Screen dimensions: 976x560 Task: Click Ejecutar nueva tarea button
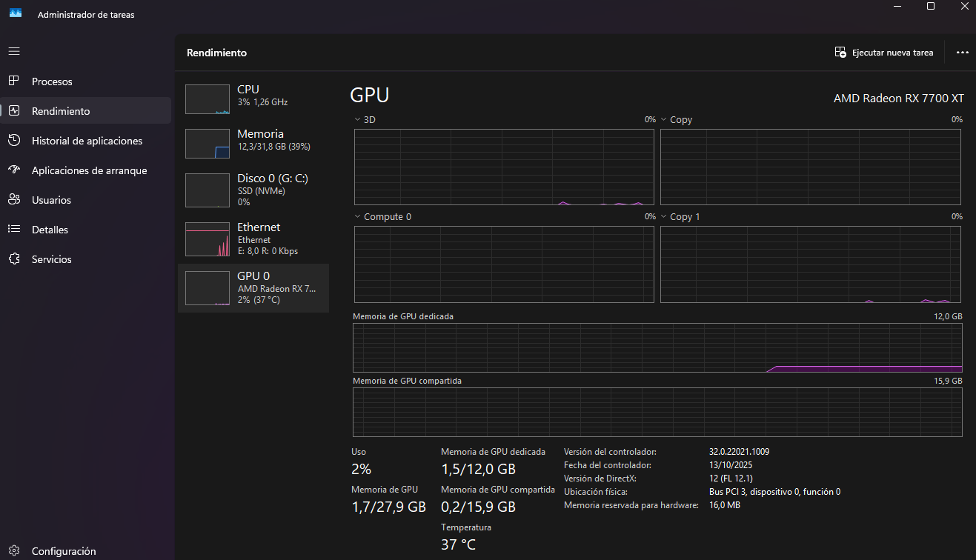coord(884,53)
